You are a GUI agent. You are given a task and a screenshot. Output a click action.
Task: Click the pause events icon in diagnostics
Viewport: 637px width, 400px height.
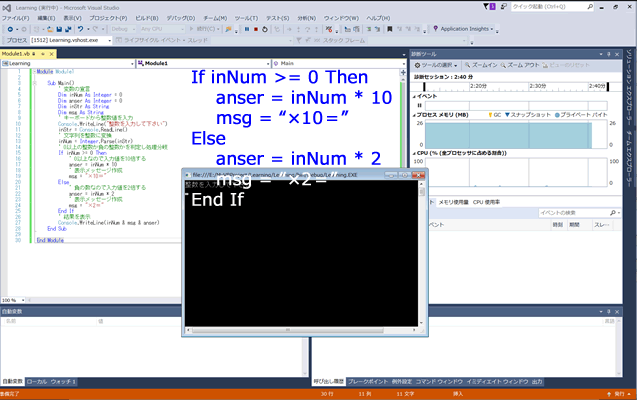click(x=420, y=105)
